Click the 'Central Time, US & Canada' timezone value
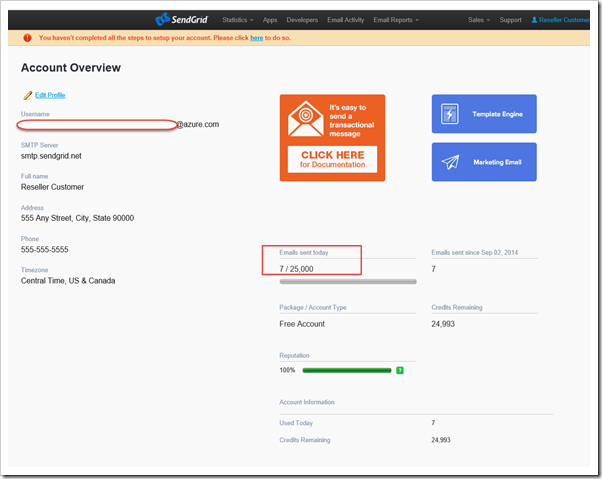 pyautogui.click(x=68, y=281)
